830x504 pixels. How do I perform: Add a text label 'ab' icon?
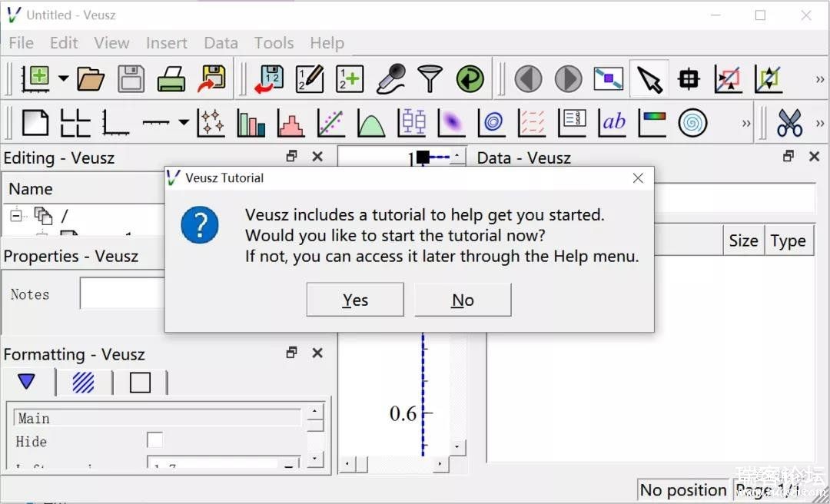click(613, 122)
